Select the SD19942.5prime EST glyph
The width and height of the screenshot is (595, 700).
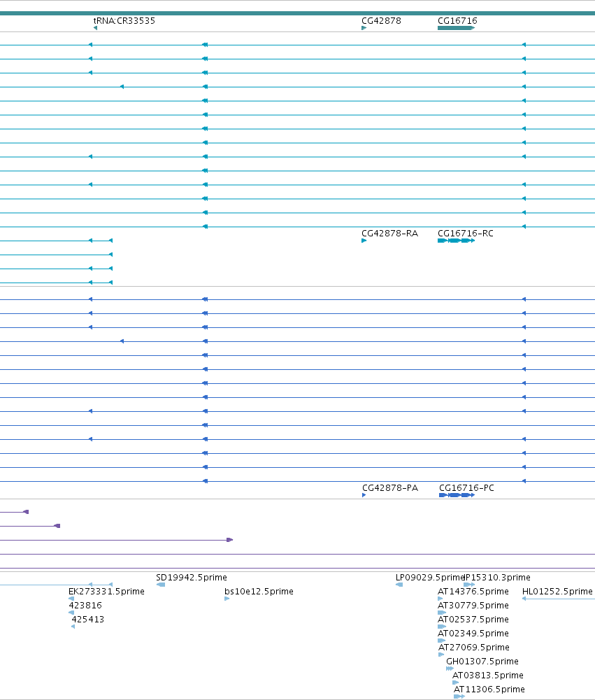coord(161,585)
